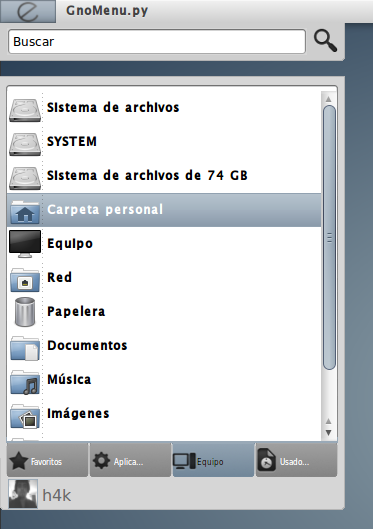Open the Equipo list entry
Image resolution: width=373 pixels, height=529 pixels.
(70, 244)
